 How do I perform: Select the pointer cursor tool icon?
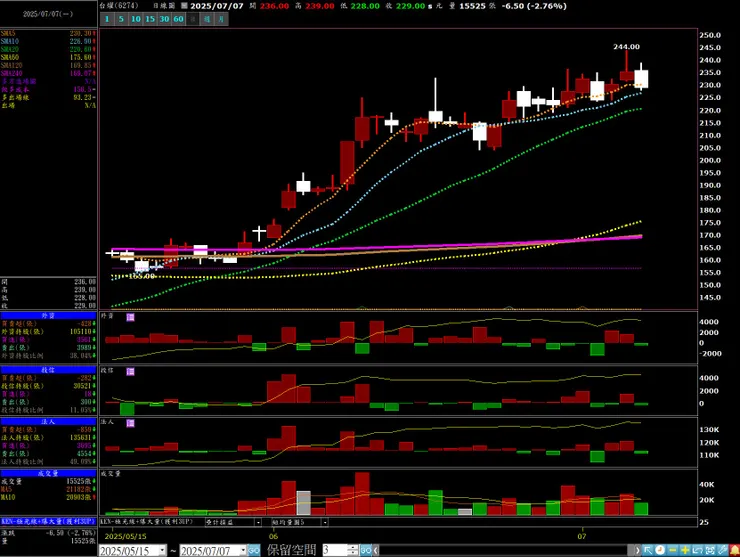(648, 550)
